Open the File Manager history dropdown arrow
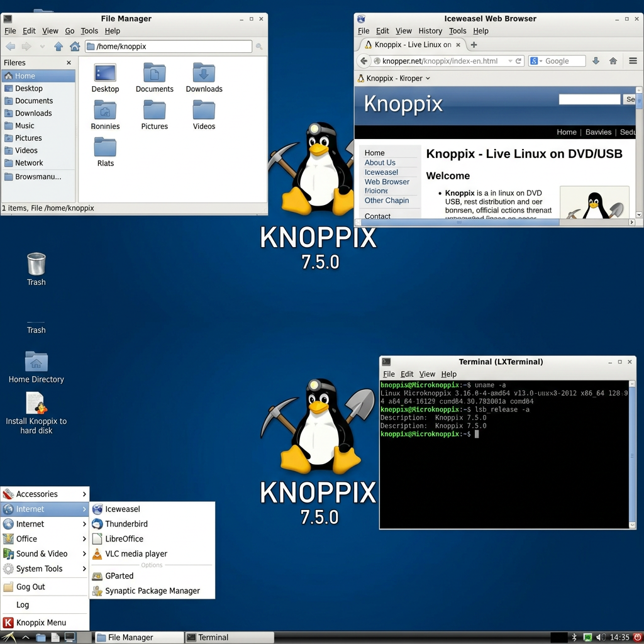The image size is (644, 644). [x=42, y=47]
